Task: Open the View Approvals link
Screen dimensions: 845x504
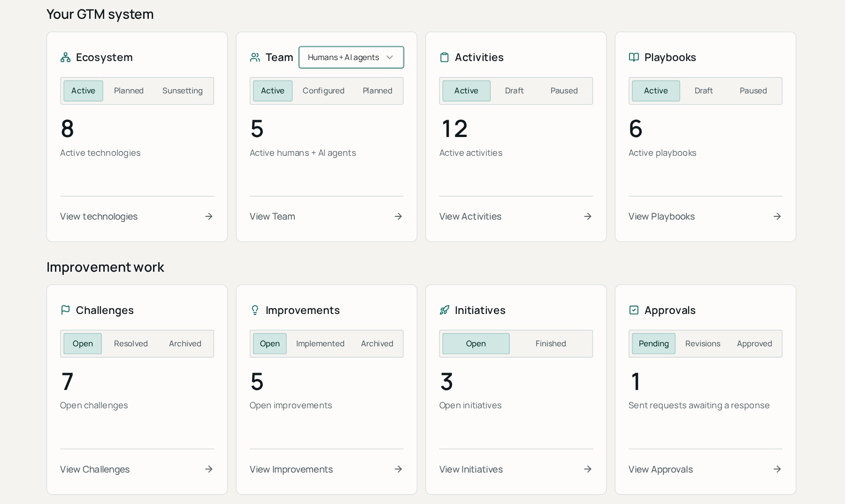Action: (705, 469)
